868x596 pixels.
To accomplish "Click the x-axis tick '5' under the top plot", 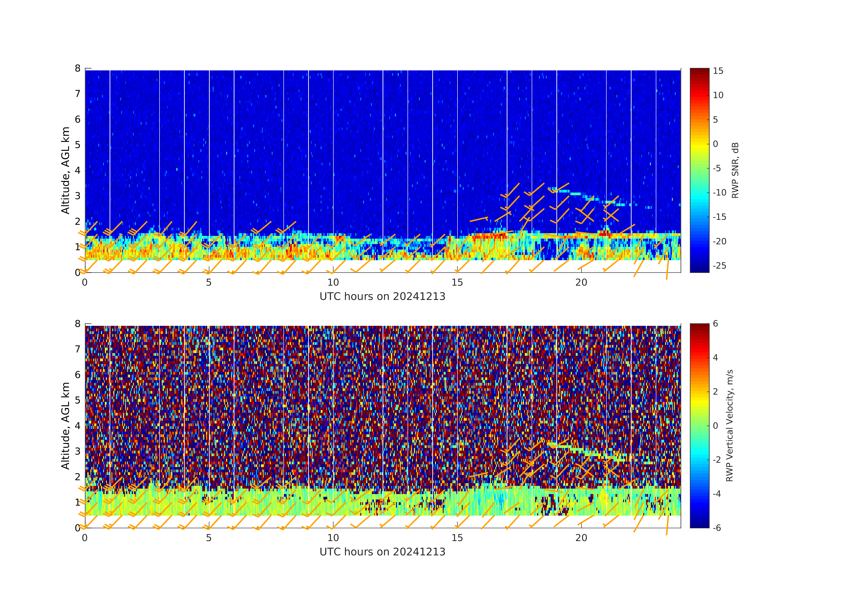I will tap(209, 282).
